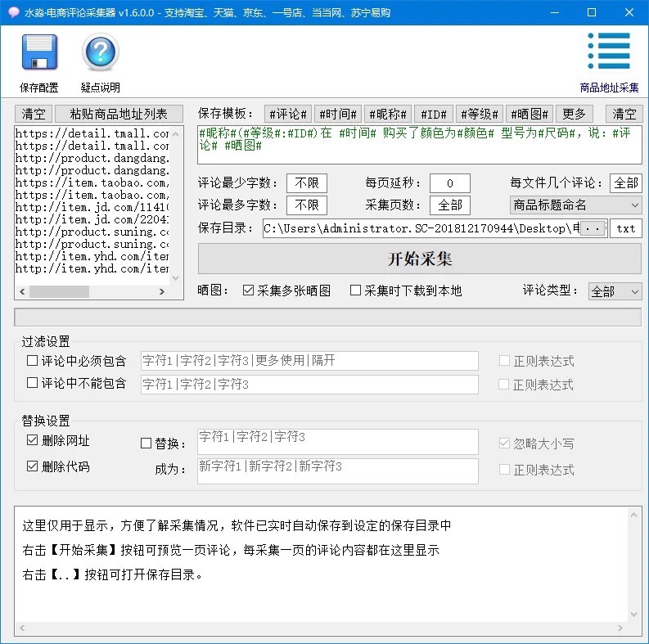Screen dimensions: 649x644
Task: Click the URL list horizontal scrollbar
Action: point(92,291)
